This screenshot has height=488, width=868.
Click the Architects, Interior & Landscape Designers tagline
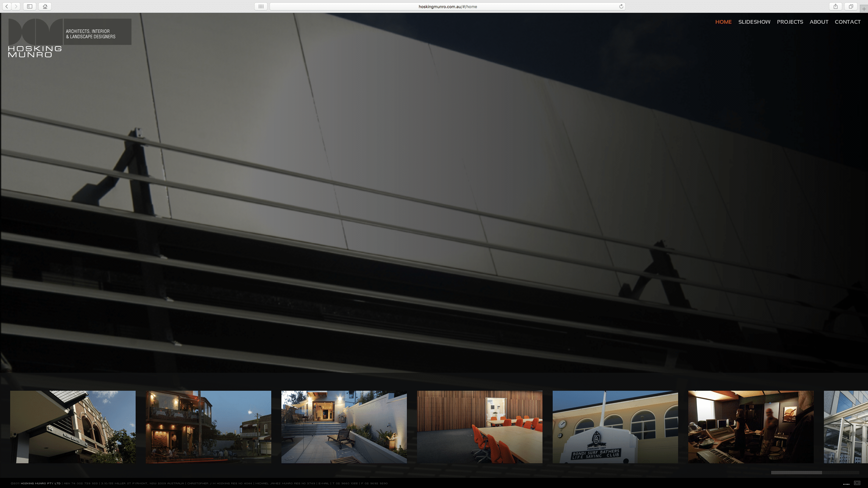[x=91, y=34]
